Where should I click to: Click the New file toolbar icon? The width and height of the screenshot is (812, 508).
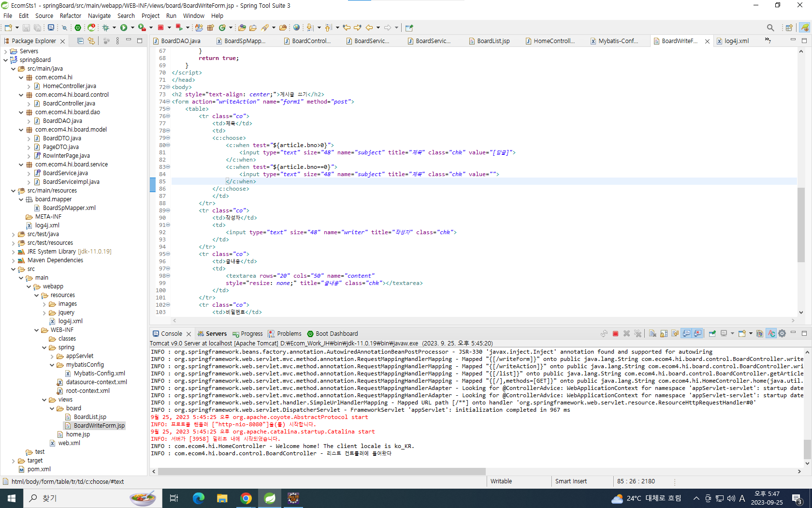[x=8, y=28]
